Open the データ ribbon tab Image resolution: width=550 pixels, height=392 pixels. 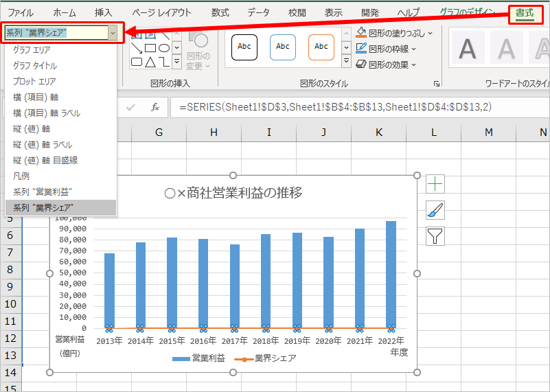[x=258, y=12]
